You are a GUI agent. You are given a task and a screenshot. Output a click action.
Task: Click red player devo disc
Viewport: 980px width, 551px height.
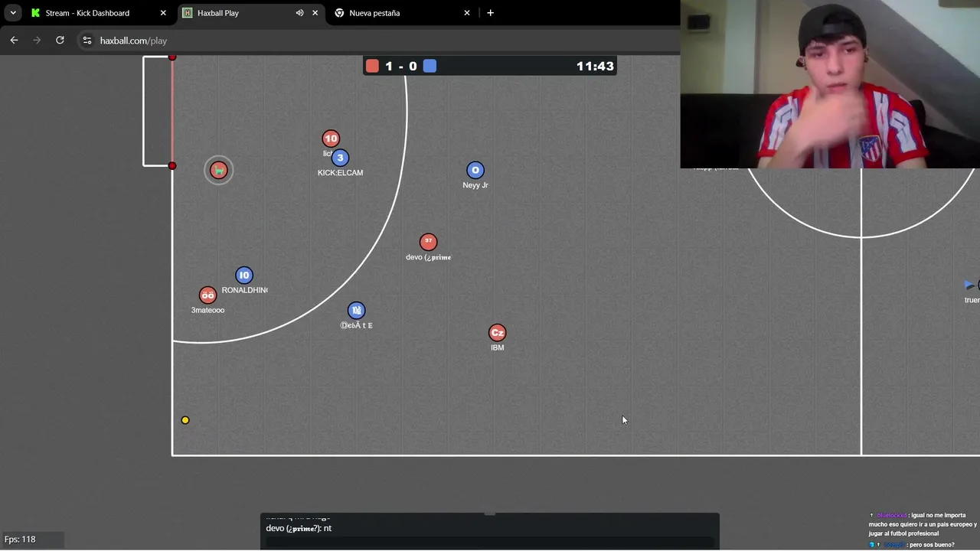[428, 242]
